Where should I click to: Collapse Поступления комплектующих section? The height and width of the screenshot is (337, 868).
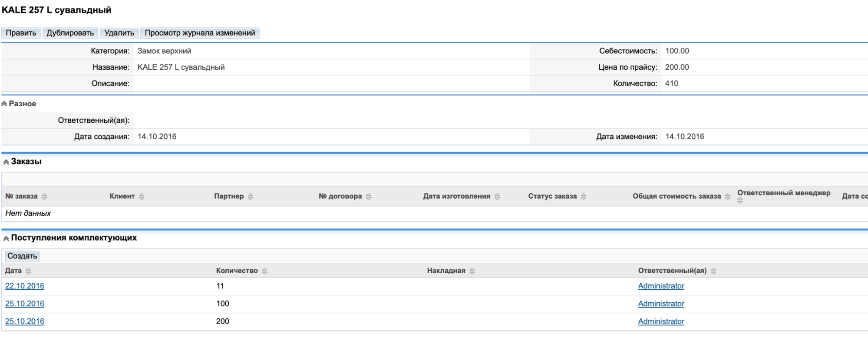coord(6,239)
